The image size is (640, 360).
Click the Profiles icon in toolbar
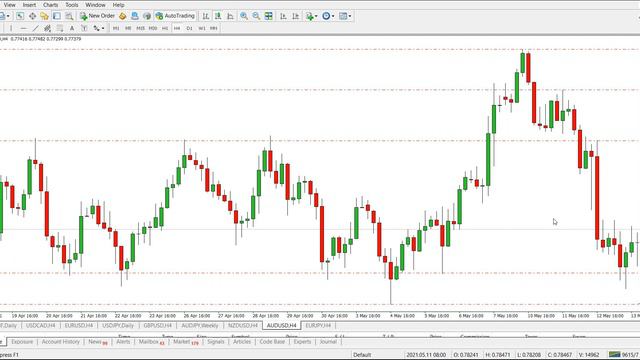2,16
